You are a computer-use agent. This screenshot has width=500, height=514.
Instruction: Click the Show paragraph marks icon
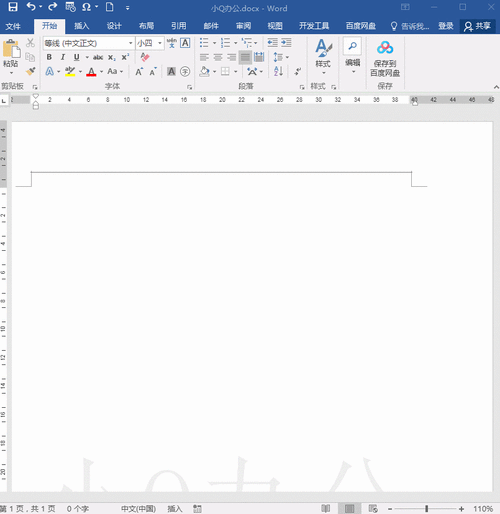coord(298,71)
